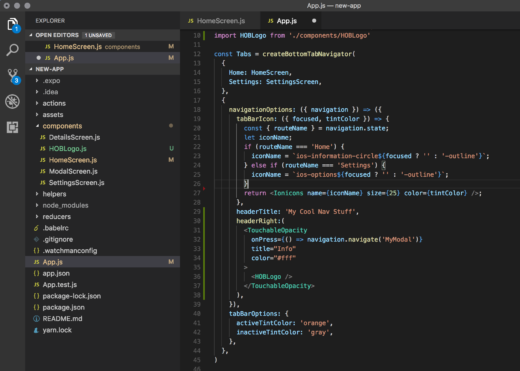This screenshot has width=520, height=371.
Task: Click the .babelrc file icon
Action: click(36, 228)
